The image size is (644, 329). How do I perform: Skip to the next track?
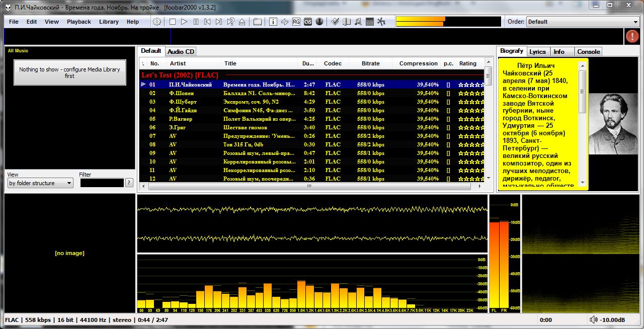pyautogui.click(x=219, y=22)
